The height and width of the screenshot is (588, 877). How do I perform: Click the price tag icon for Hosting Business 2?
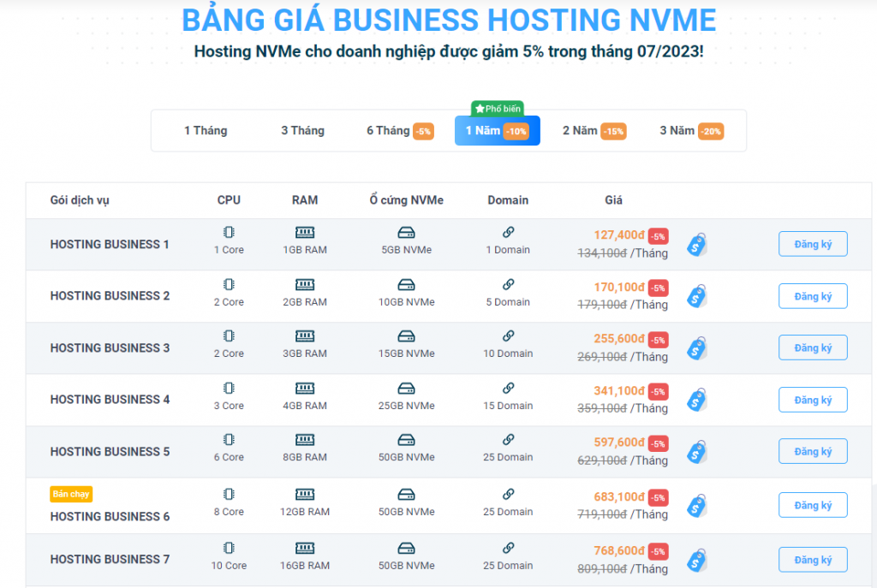click(x=697, y=296)
